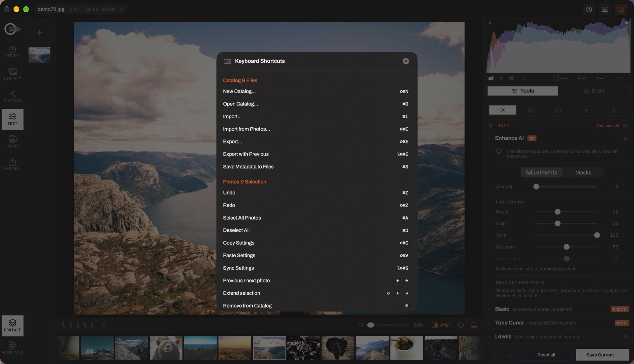Toggle the After before/after comparison view
Viewport: 634px width, 364px height.
point(441,325)
